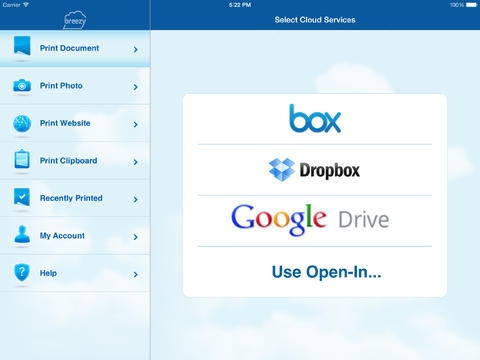This screenshot has width=480, height=360.
Task: Expand Recently Printed chevron
Action: point(135,199)
